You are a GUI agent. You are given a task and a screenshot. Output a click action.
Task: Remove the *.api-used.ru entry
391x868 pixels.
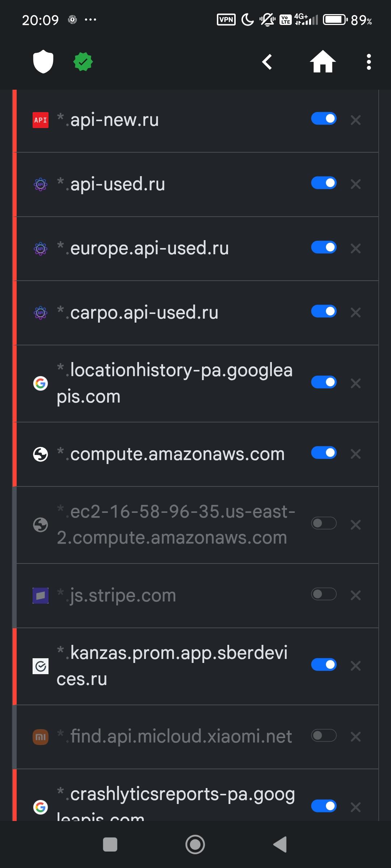point(356,184)
